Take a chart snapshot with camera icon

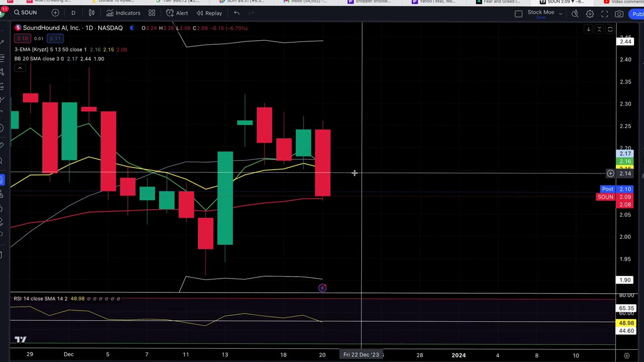pos(619,14)
